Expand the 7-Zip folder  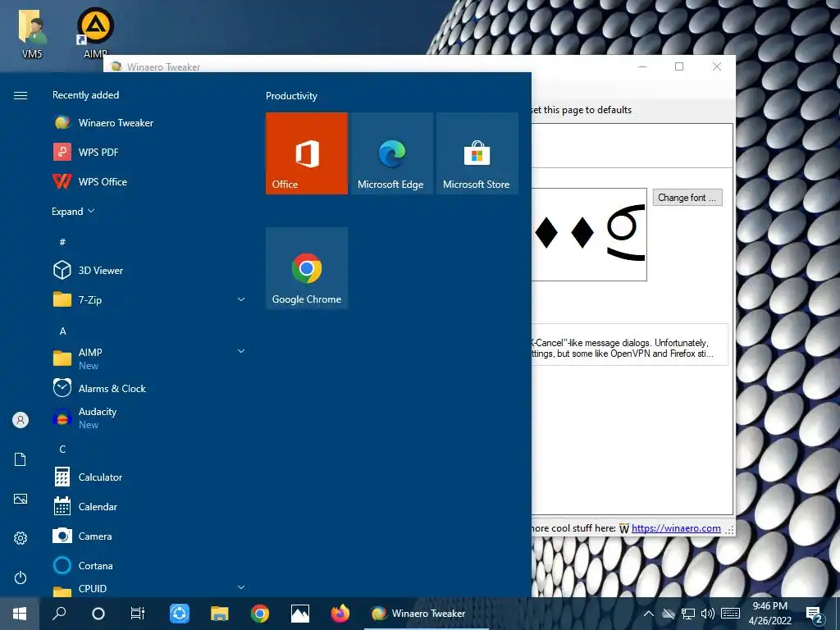(x=241, y=299)
